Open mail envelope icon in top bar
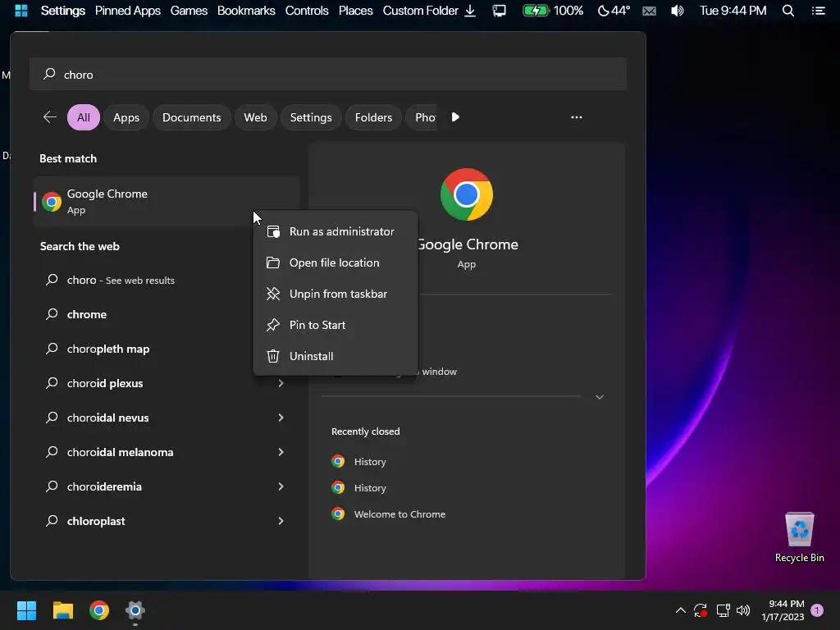The width and height of the screenshot is (840, 630). tap(649, 11)
